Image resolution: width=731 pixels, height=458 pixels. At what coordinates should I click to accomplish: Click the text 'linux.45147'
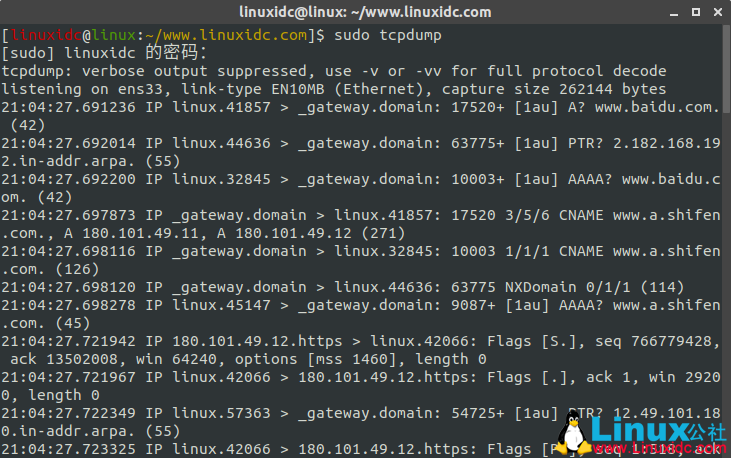pyautogui.click(x=221, y=305)
